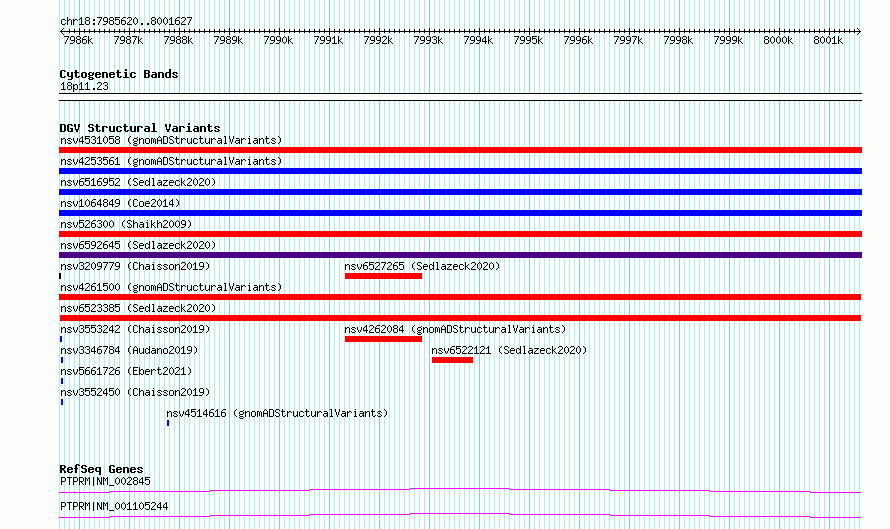Click the 7990k ruler tick label
890x529 pixels.
278,40
